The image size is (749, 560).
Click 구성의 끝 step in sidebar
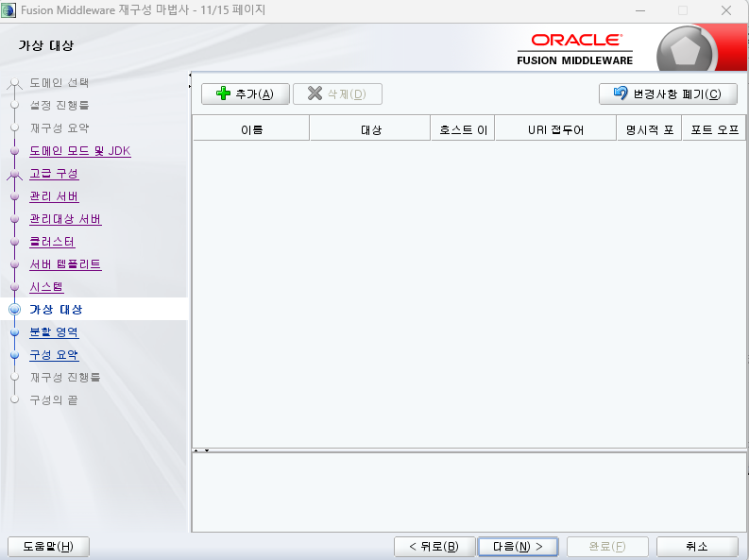pyautogui.click(x=54, y=400)
